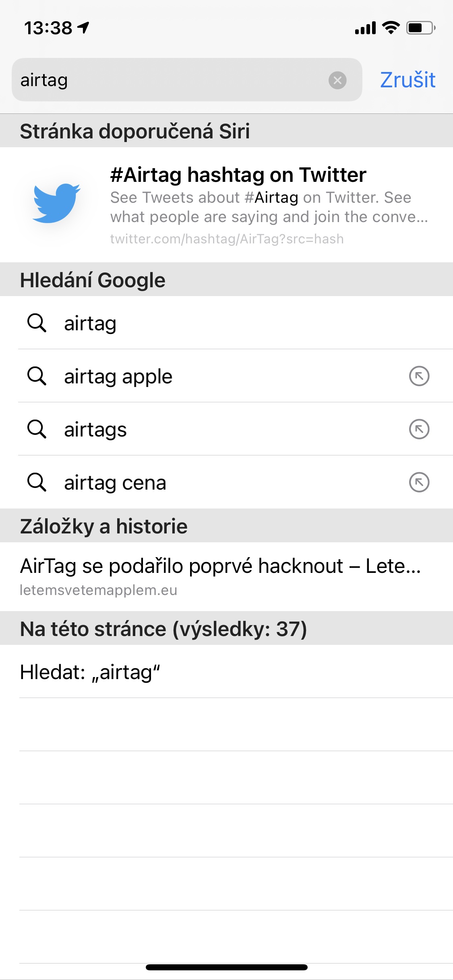The image size is (453, 980).
Task: Click the airtag search input field
Action: 169,80
